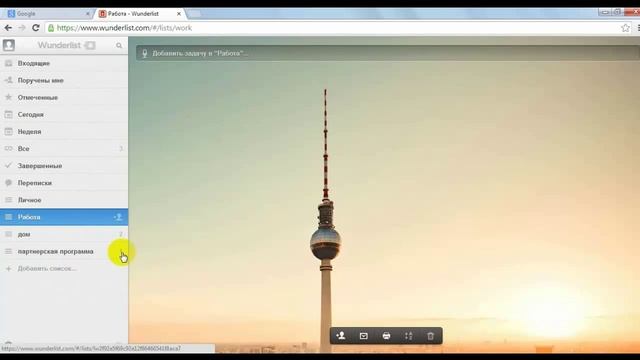
Task: Click the user avatar icon in sidebar
Action: [x=9, y=45]
